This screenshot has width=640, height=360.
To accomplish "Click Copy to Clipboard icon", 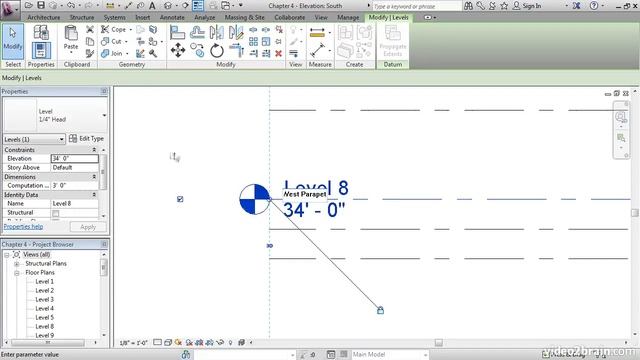I will pos(90,41).
